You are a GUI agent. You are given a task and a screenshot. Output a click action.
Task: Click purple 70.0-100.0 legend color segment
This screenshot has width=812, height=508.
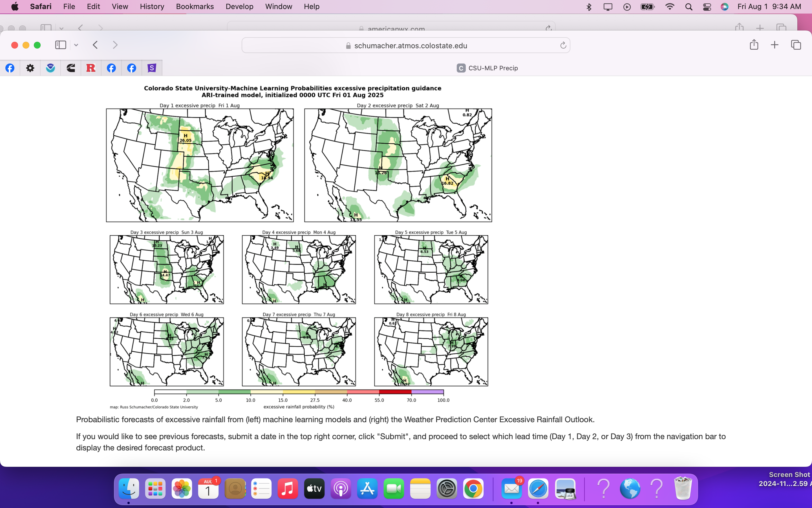point(427,392)
